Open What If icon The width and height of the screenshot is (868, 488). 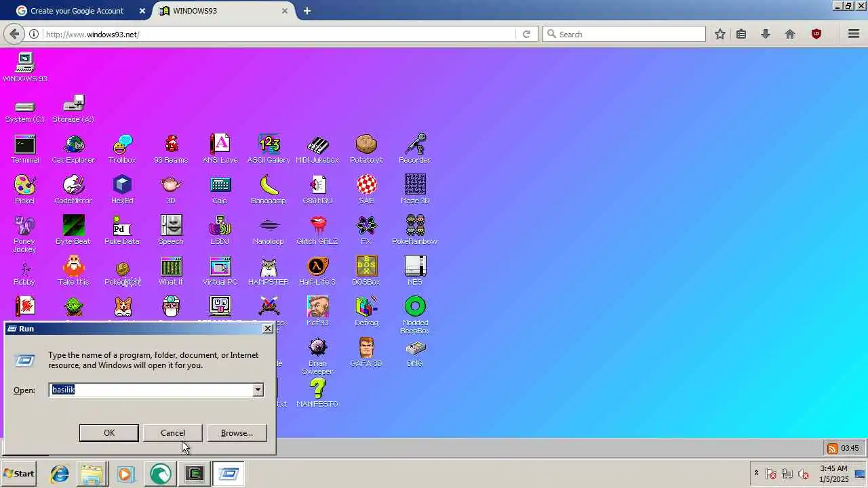click(171, 271)
